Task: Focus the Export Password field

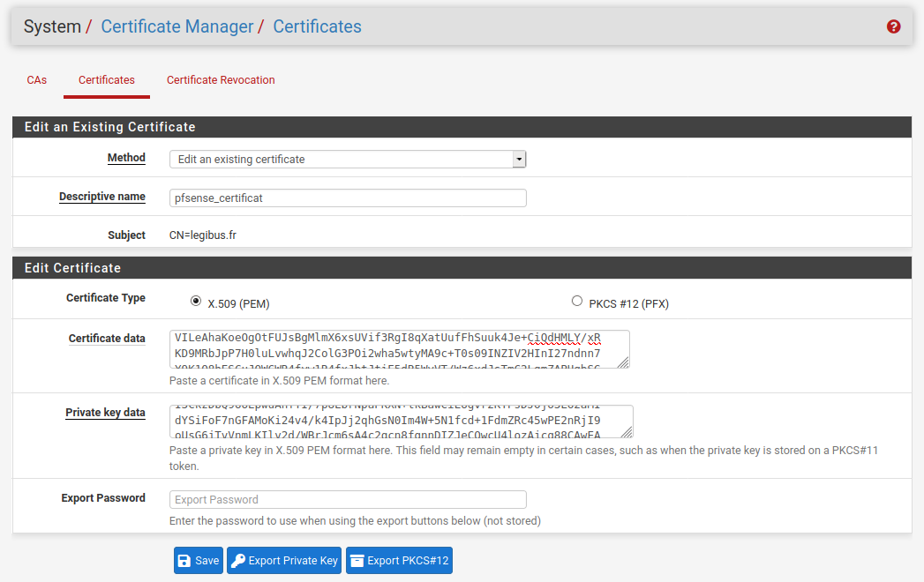Action: tap(348, 500)
